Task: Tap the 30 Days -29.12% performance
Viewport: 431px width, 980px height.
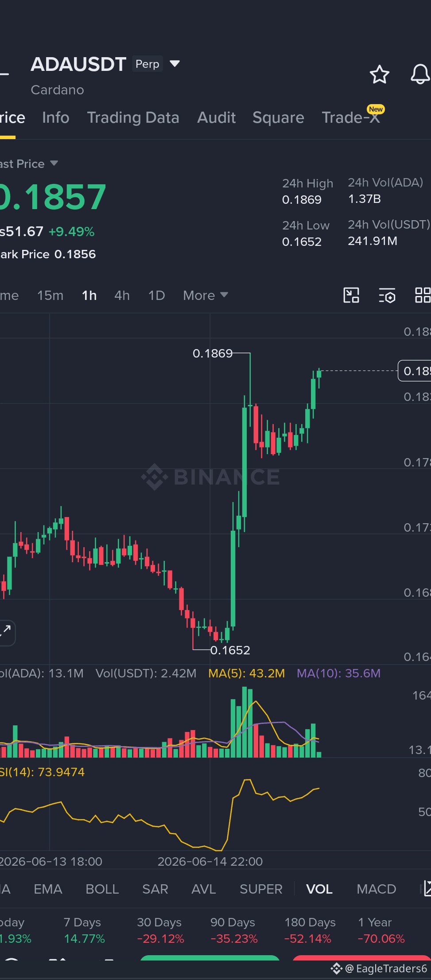Action: pyautogui.click(x=160, y=930)
